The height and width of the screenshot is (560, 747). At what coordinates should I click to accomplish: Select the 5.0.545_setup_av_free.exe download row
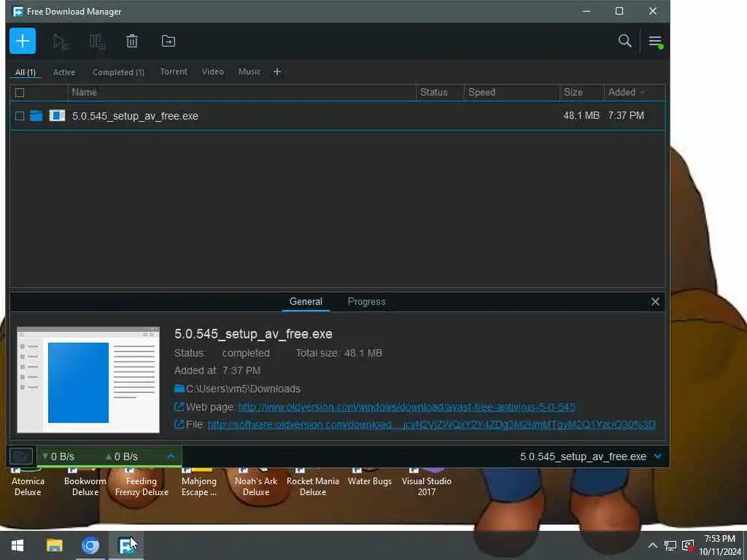tap(337, 116)
